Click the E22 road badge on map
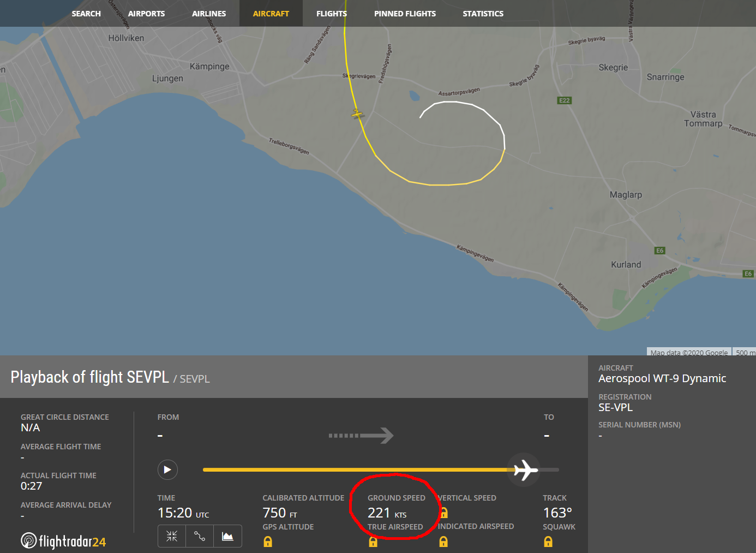The height and width of the screenshot is (553, 756). (x=564, y=100)
